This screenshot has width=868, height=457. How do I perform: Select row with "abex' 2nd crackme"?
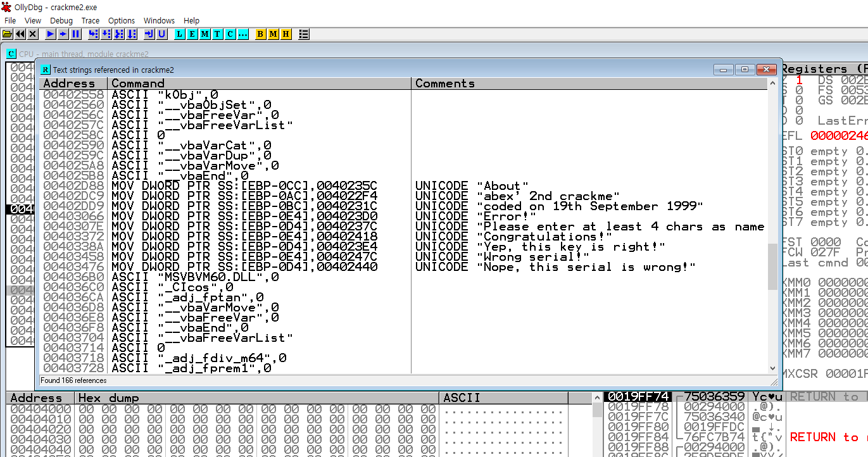click(x=403, y=196)
